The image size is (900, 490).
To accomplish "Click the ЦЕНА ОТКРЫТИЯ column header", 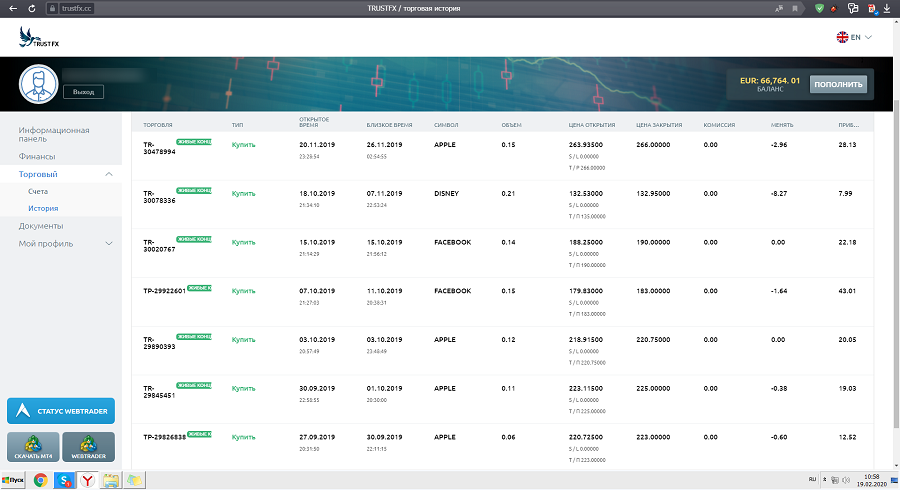I will pos(592,125).
